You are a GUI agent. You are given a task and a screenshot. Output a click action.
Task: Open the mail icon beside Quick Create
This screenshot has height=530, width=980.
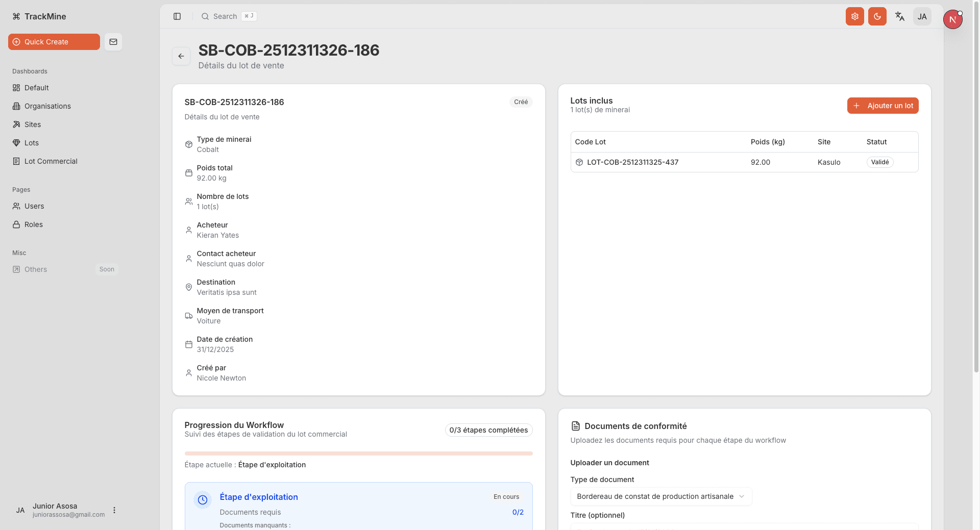(x=113, y=42)
